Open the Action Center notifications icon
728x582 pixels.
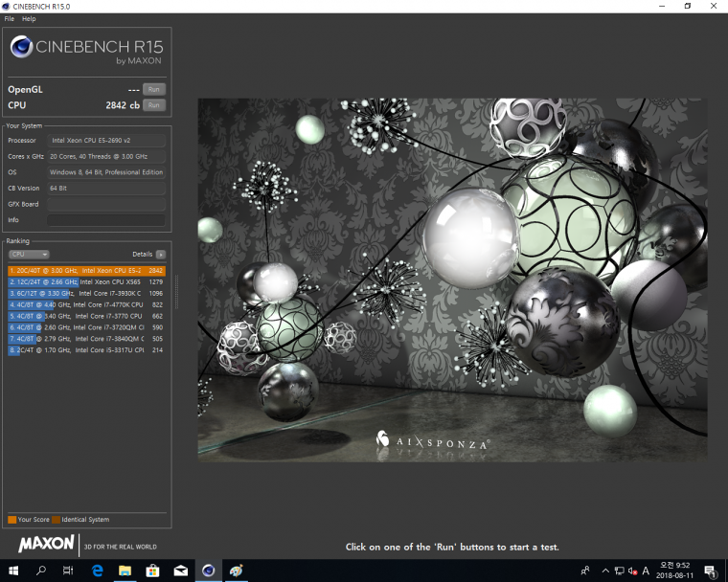[710, 571]
